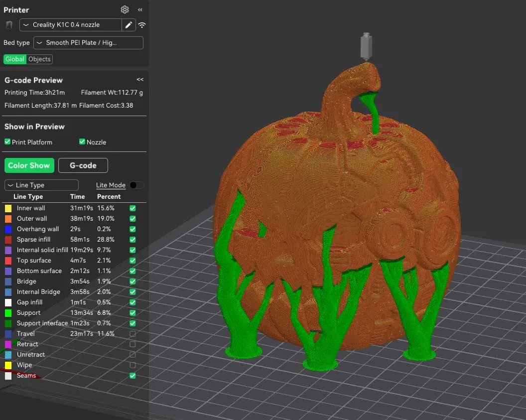Screen dimensions: 526x420
Task: Open the Creality K1C 0.4 nozzle printer dropdown
Action: pyautogui.click(x=71, y=24)
